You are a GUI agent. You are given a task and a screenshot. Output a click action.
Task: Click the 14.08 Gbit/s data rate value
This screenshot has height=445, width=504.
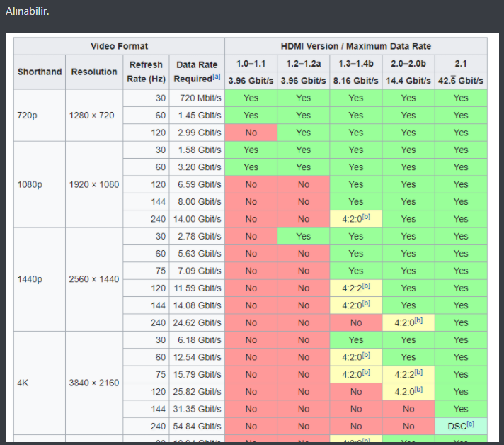tap(197, 305)
